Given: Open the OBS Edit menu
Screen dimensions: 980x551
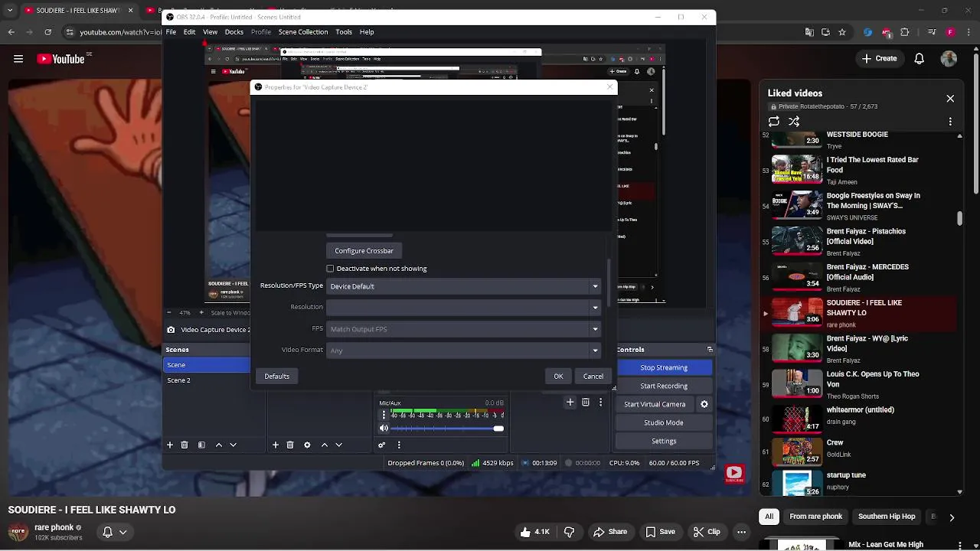Looking at the screenshot, I should point(189,32).
